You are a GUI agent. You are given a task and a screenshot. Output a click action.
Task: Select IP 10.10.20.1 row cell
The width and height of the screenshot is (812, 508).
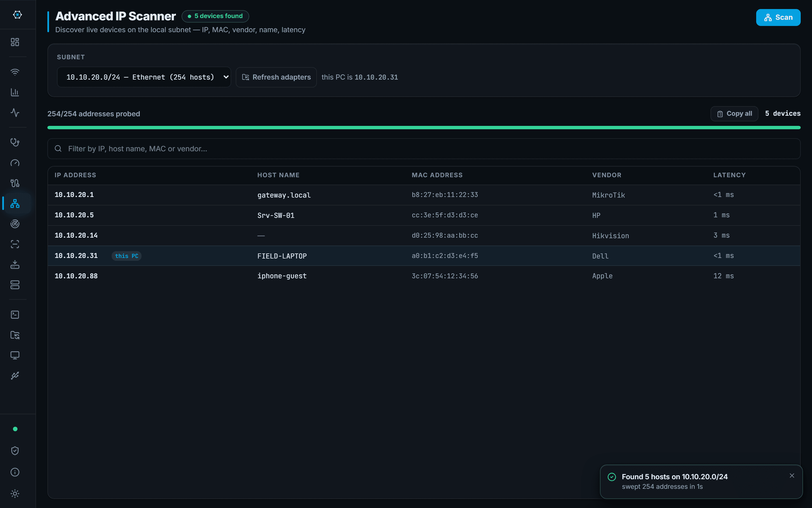tap(74, 195)
